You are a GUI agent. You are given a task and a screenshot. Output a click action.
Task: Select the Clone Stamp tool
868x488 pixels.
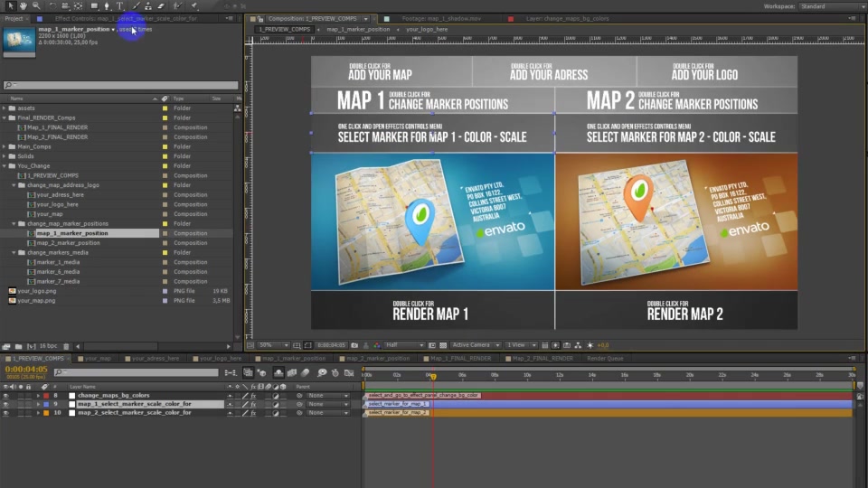coord(148,5)
